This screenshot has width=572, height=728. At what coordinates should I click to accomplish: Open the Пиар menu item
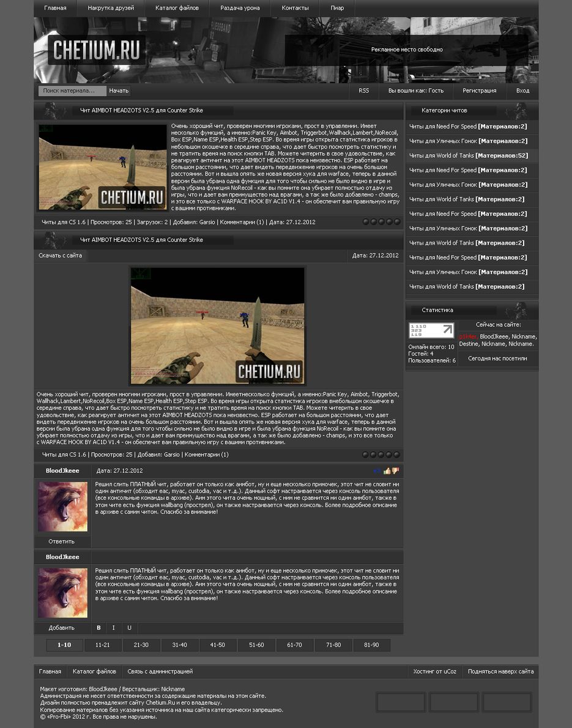pos(337,8)
